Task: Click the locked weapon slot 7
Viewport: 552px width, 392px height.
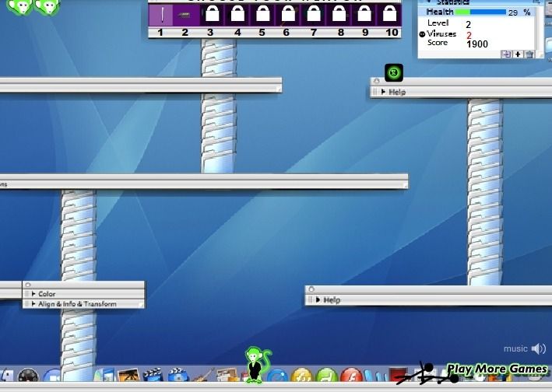Action: (313, 15)
